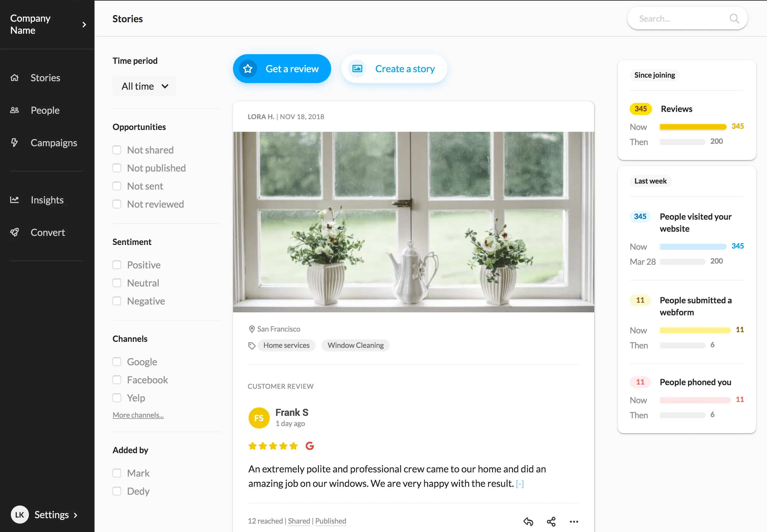Click the tag icon beside Home services

coord(252,346)
